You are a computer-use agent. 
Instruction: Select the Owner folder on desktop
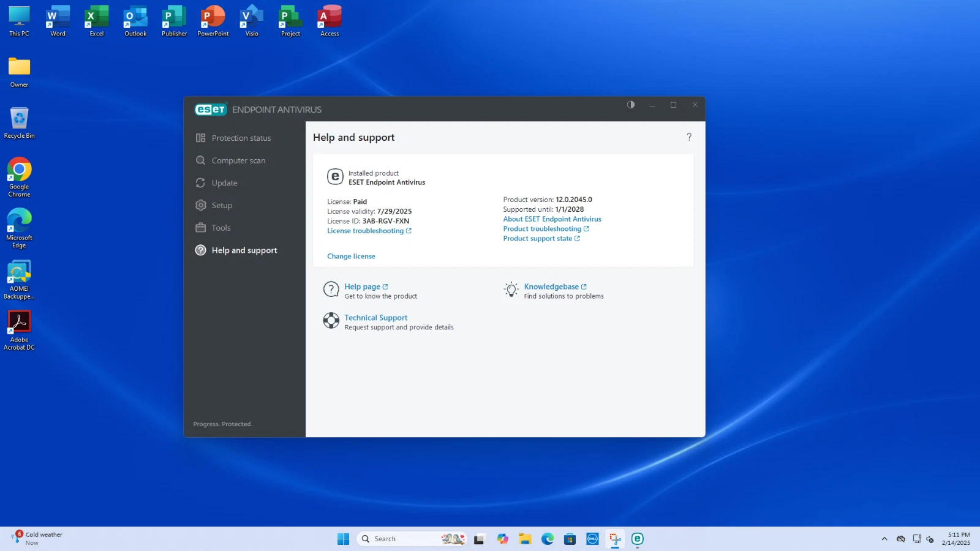(19, 72)
